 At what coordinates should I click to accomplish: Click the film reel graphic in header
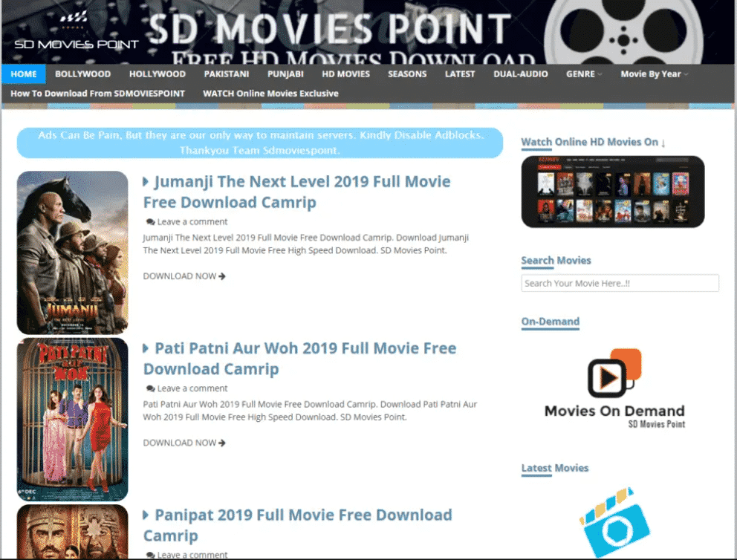click(x=623, y=33)
